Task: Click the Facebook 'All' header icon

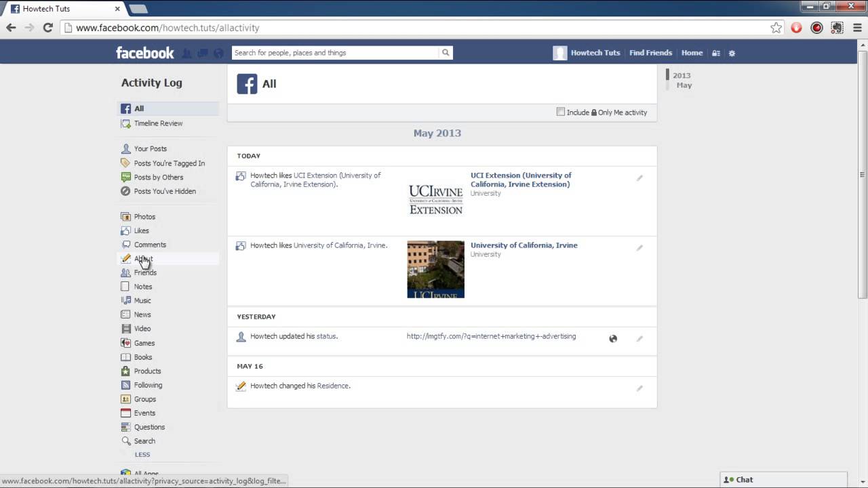Action: coord(247,84)
